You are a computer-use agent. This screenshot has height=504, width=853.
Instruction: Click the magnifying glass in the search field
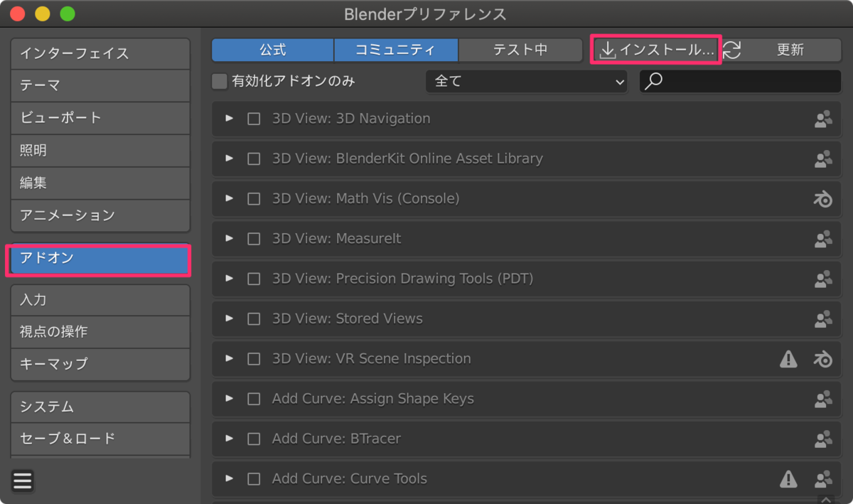point(655,82)
